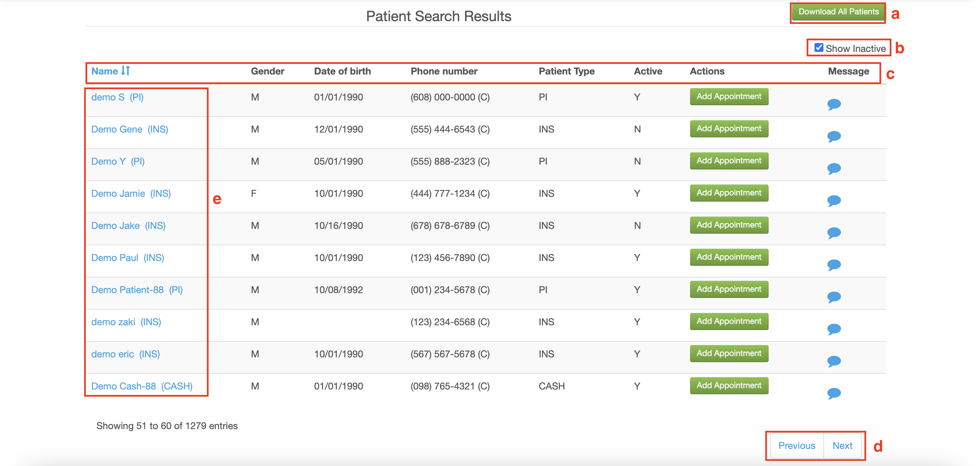Click the Patient Type column header
The height and width of the screenshot is (466, 980).
click(x=567, y=71)
